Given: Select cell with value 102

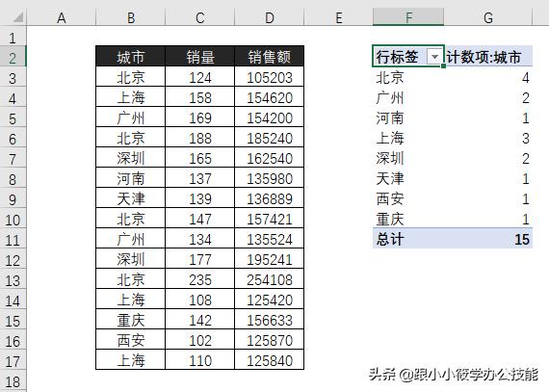Looking at the screenshot, I should click(200, 340).
